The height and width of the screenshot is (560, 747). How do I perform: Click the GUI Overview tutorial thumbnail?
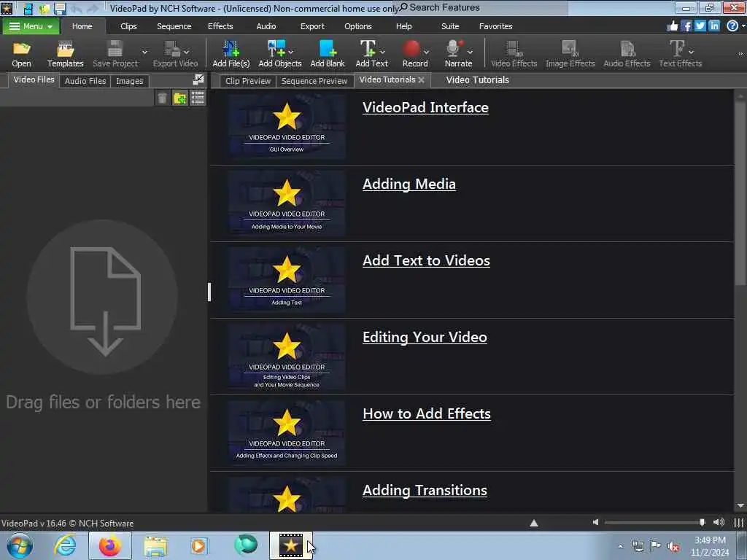coord(286,126)
